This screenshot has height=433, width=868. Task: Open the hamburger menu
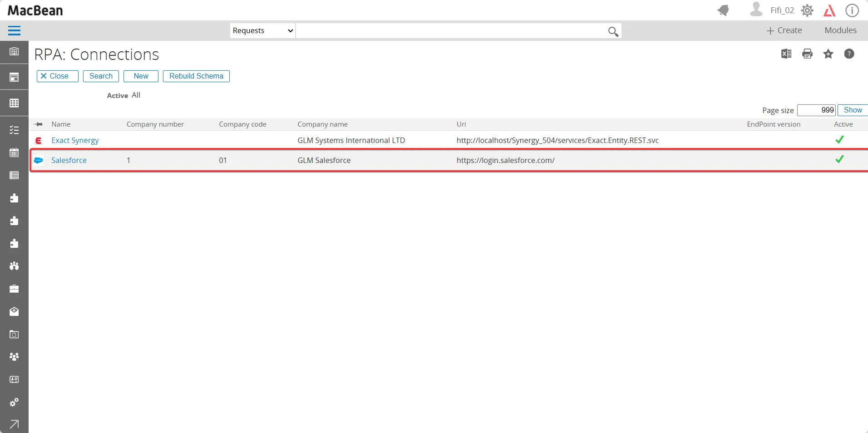pos(14,31)
